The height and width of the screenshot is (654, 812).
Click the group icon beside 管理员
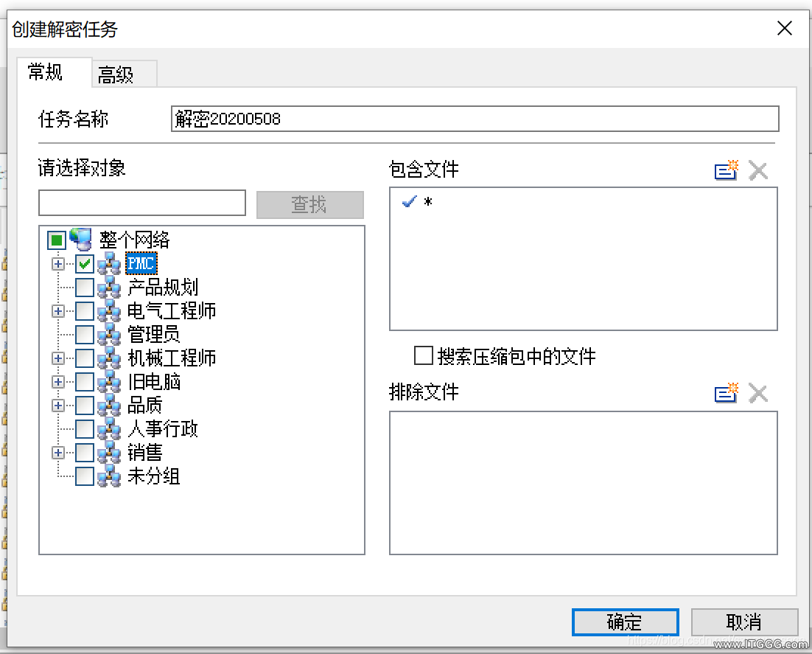[x=109, y=334]
